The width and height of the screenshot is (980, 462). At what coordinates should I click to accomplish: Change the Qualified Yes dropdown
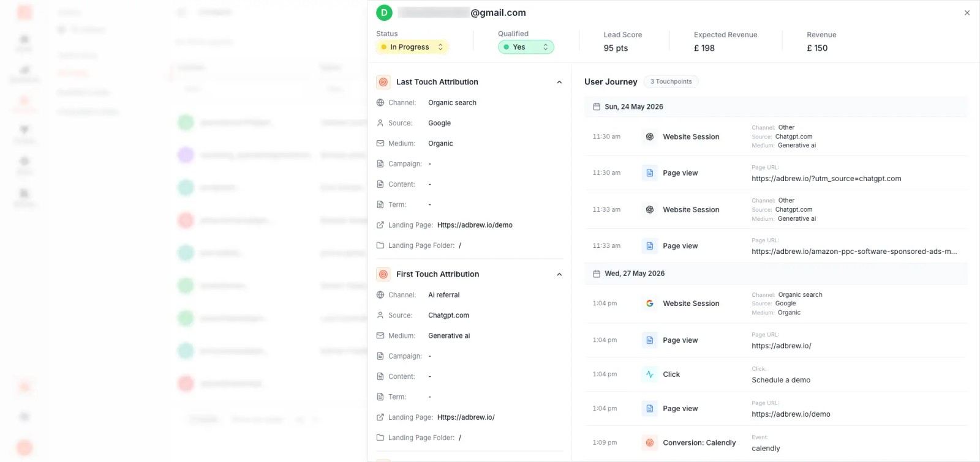(x=526, y=47)
